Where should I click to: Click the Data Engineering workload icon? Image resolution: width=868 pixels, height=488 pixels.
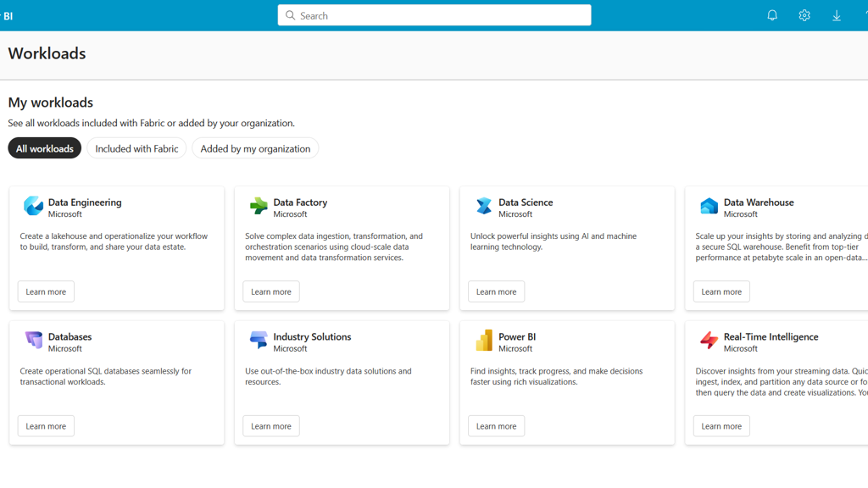pos(33,206)
